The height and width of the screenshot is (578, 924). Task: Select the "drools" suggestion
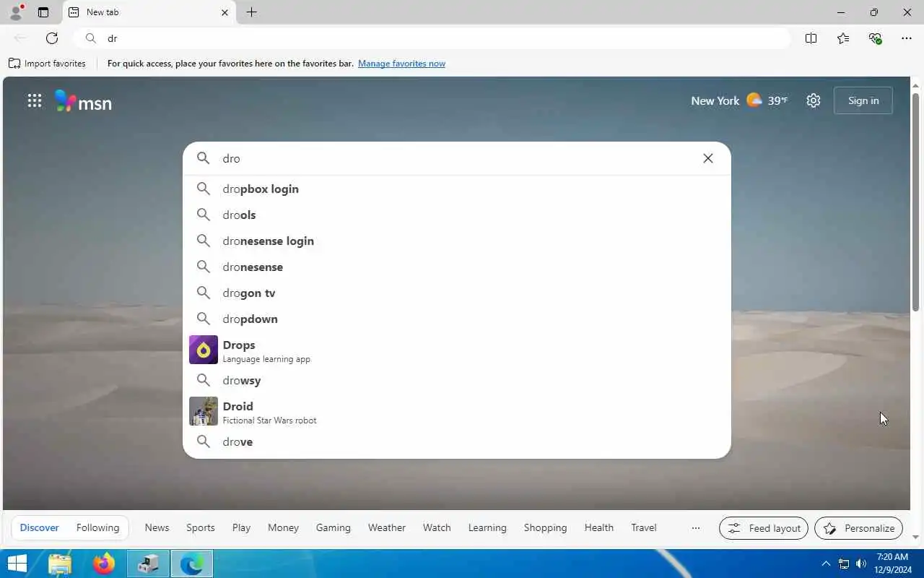(x=457, y=215)
